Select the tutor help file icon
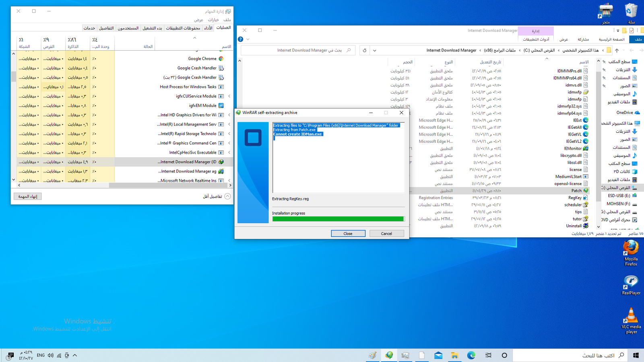644x362 pixels. (x=586, y=219)
